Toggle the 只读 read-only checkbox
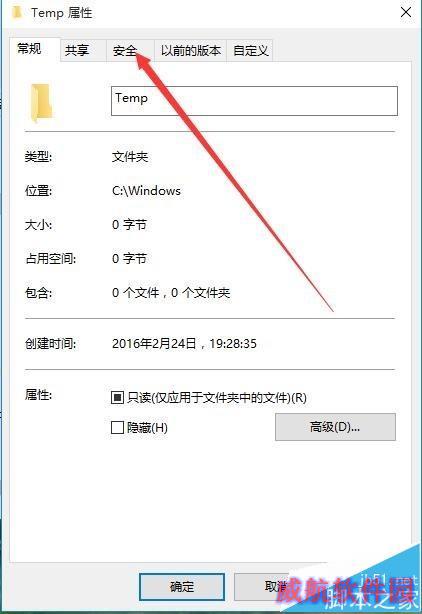The height and width of the screenshot is (614, 422). [117, 397]
